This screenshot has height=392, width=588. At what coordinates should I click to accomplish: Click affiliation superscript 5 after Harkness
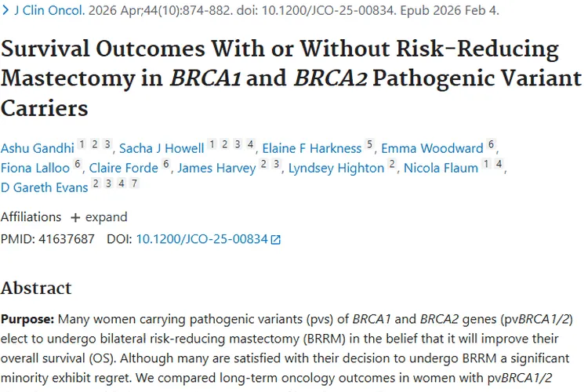click(x=370, y=144)
